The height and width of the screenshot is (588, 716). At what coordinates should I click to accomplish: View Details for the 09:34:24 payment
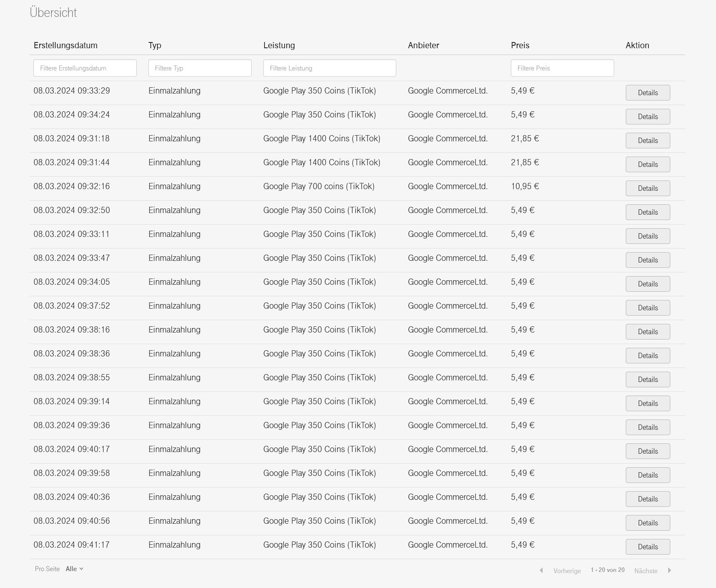(x=648, y=117)
